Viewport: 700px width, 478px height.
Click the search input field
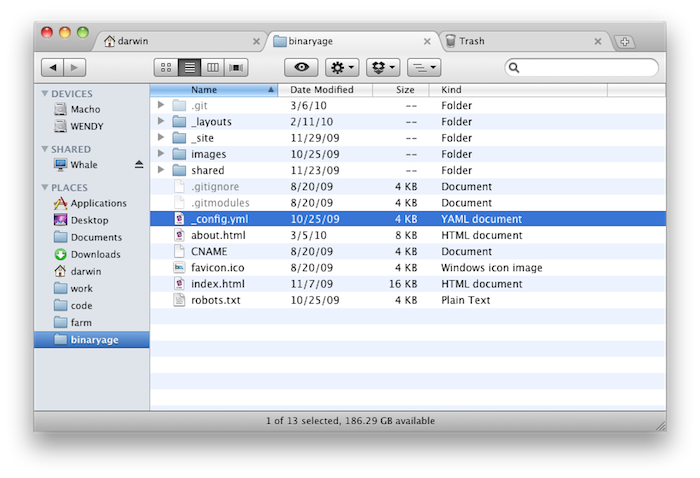pyautogui.click(x=585, y=67)
